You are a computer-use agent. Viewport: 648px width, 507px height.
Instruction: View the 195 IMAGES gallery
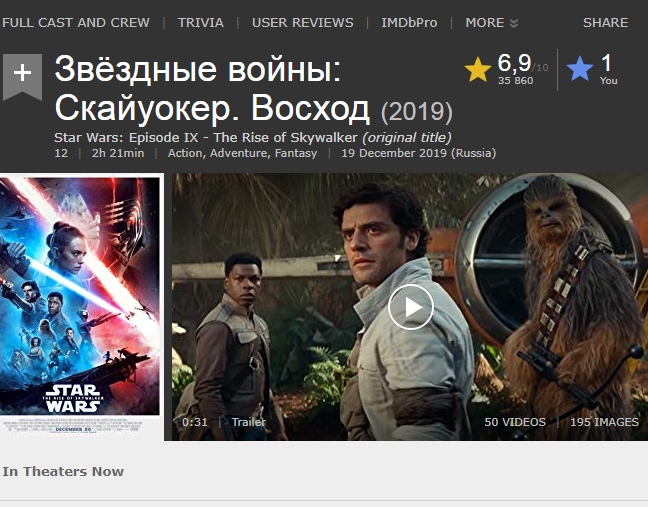click(x=604, y=422)
